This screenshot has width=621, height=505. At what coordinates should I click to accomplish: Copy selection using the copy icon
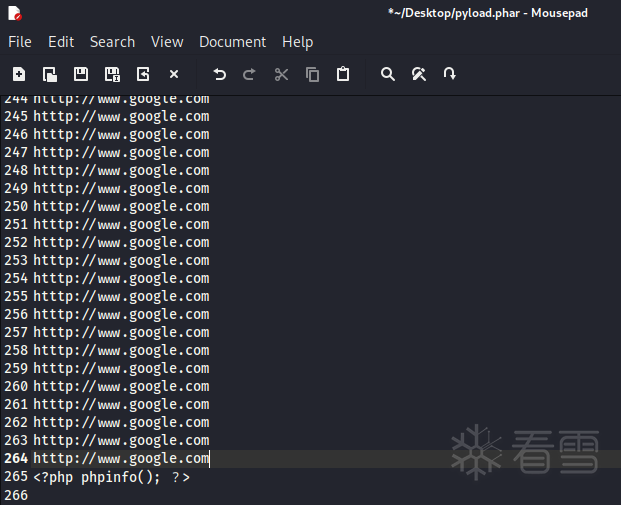point(312,74)
